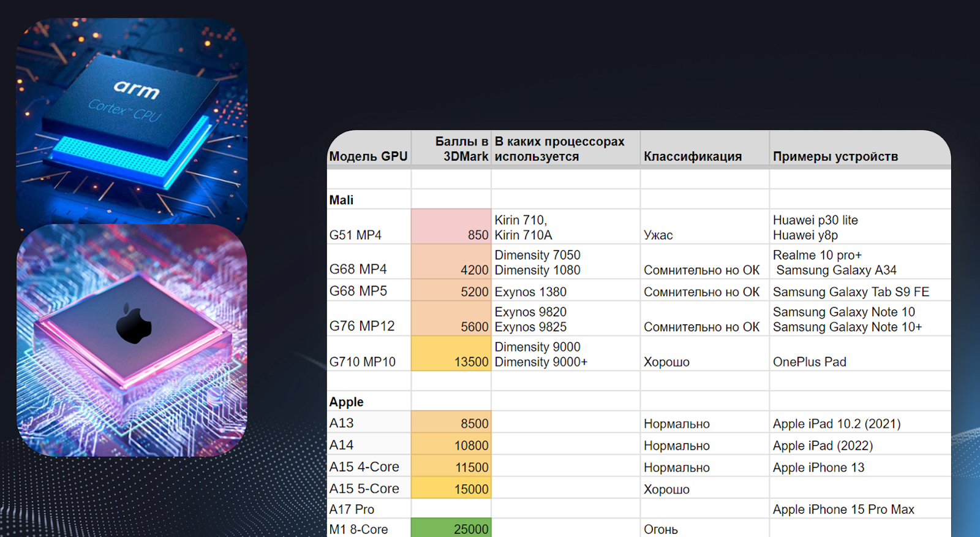The height and width of the screenshot is (537, 980).
Task: Select the 'Модель GPU' column header
Action: (369, 148)
